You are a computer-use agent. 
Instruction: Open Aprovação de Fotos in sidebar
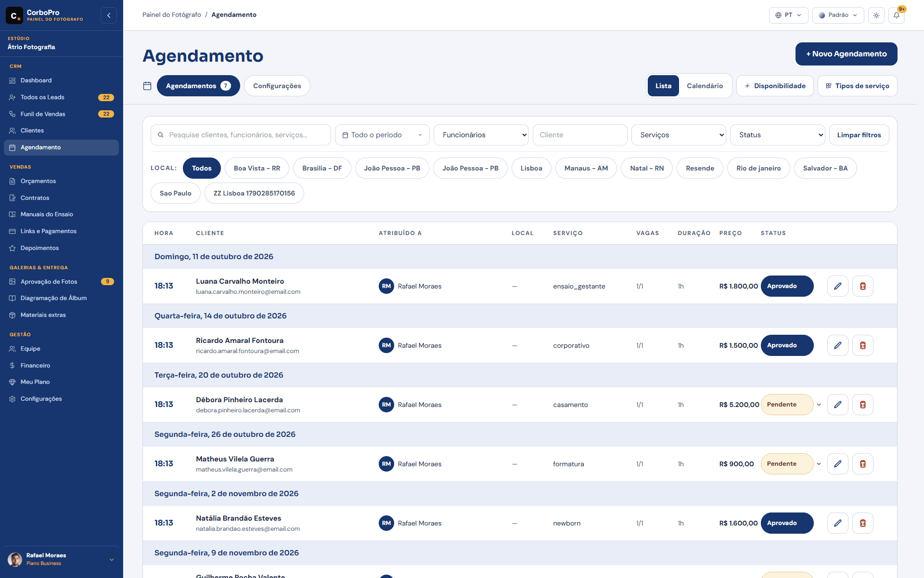point(61,282)
